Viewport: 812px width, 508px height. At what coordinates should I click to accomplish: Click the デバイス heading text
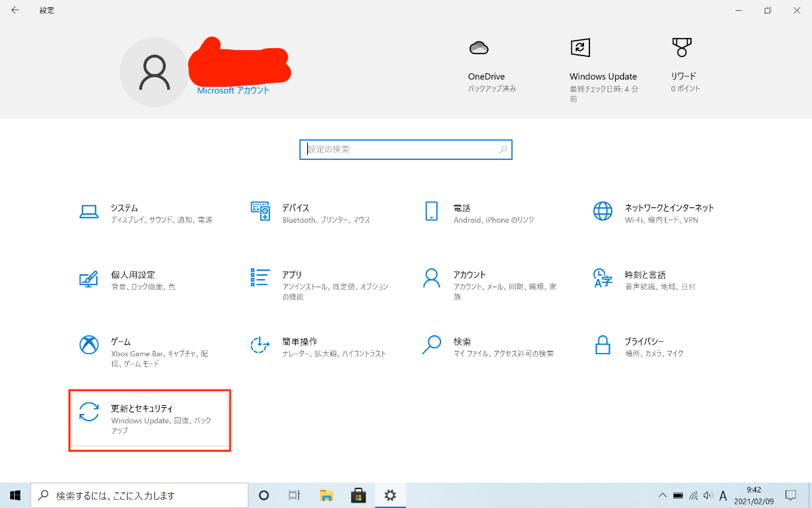point(296,208)
